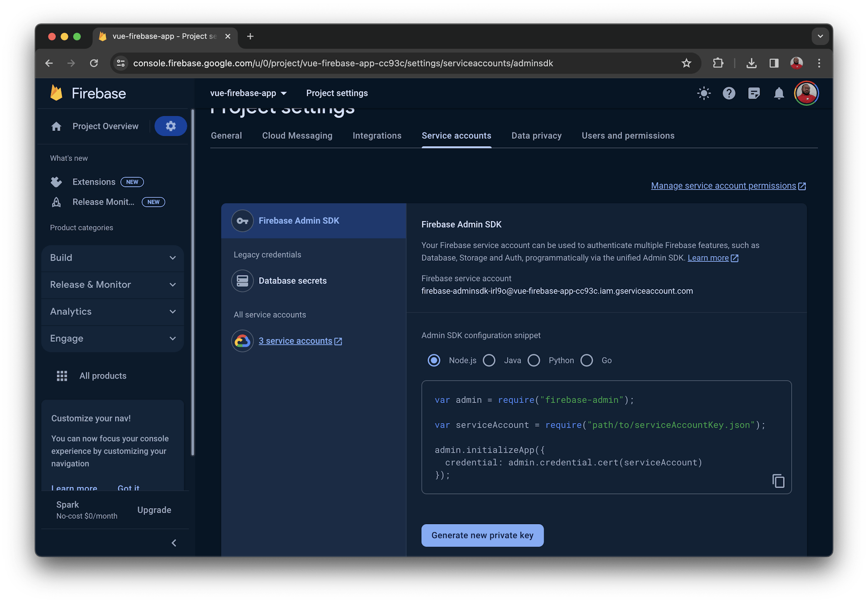This screenshot has width=868, height=603.
Task: Open the All products grid
Action: 62,376
